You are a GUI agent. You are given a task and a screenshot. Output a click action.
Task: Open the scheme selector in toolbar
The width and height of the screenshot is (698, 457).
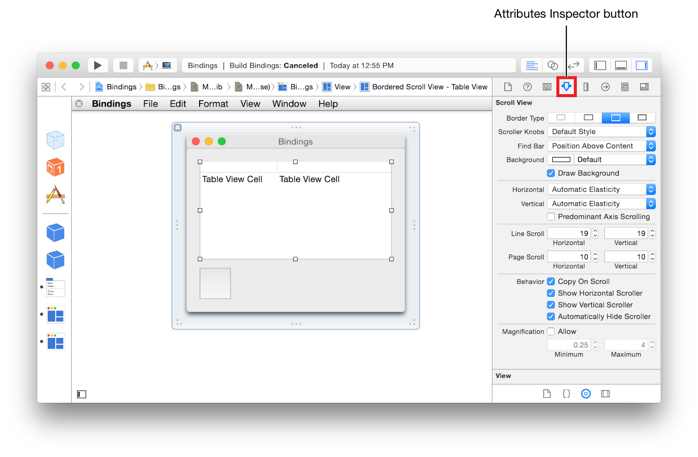tap(158, 65)
